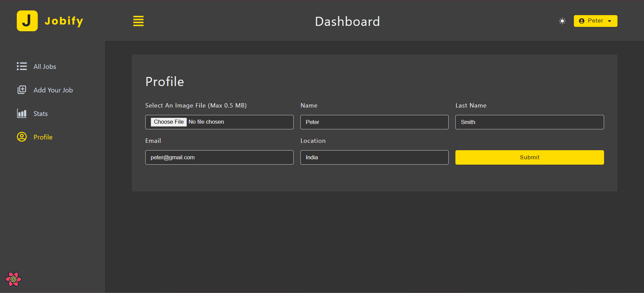Submit the profile form
The height and width of the screenshot is (293, 644).
pyautogui.click(x=530, y=157)
